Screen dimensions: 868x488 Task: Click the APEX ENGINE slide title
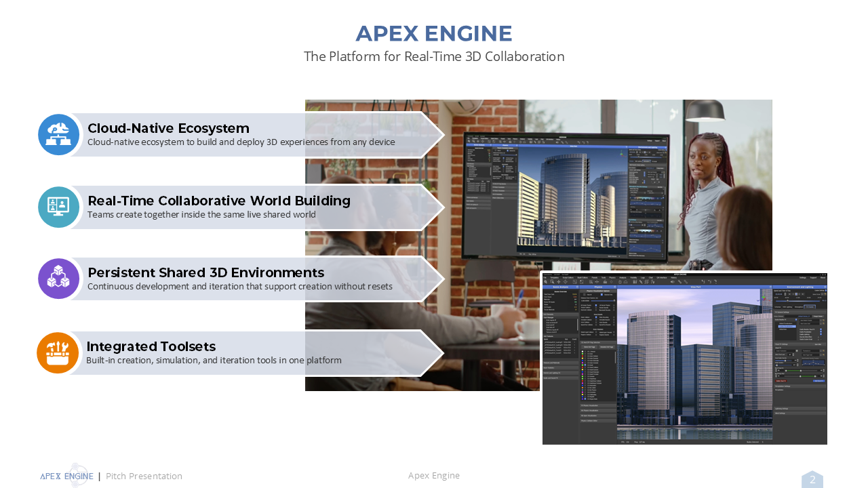433,33
